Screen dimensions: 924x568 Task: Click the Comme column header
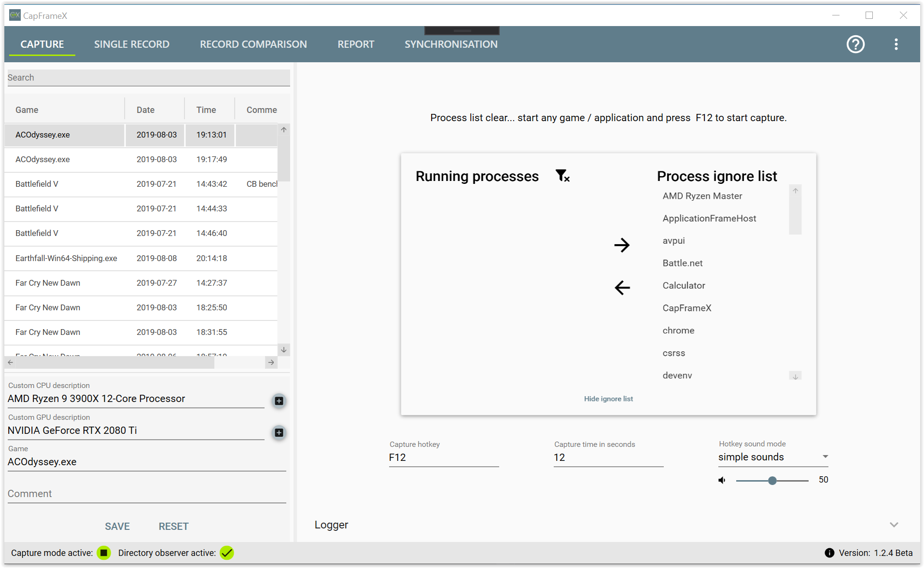coord(262,110)
